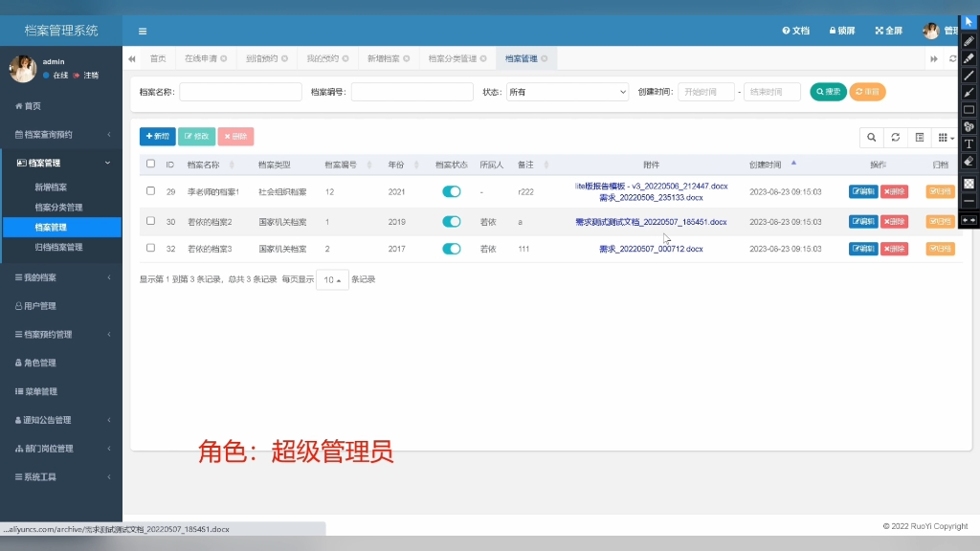980x551 pixels.
Task: Open the color palette annotation tool
Action: coord(969,127)
